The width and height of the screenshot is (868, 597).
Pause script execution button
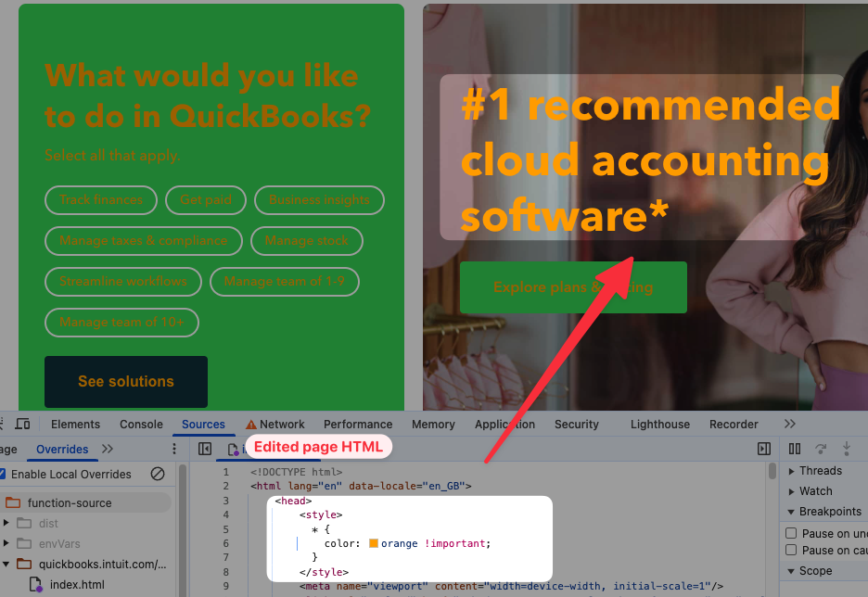(x=795, y=449)
